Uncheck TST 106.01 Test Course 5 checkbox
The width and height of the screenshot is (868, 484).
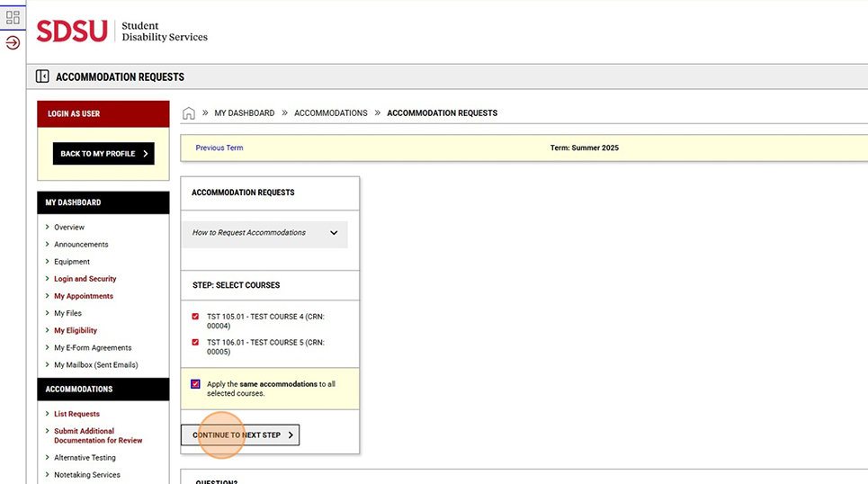click(x=195, y=342)
